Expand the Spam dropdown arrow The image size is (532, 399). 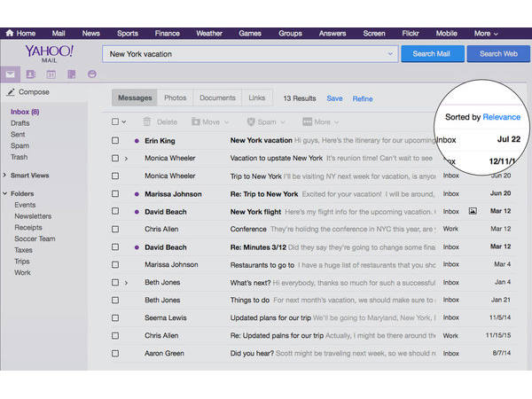point(283,122)
